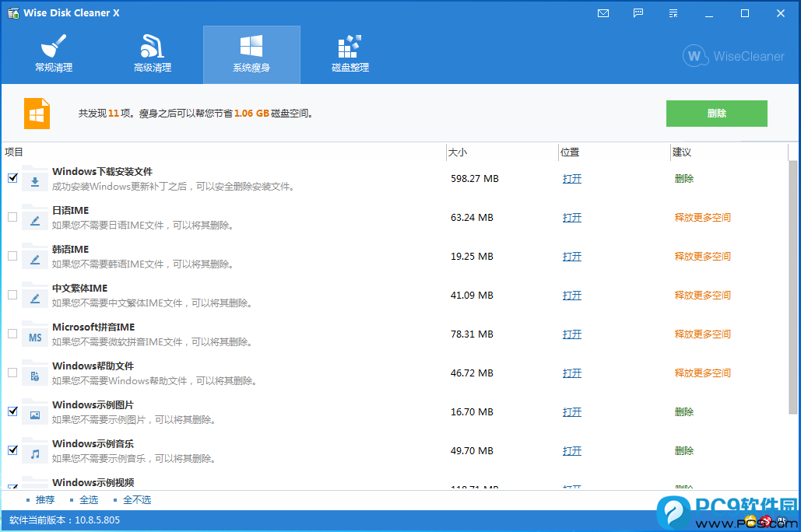
Task: Click the 大小 column header
Action: point(457,152)
